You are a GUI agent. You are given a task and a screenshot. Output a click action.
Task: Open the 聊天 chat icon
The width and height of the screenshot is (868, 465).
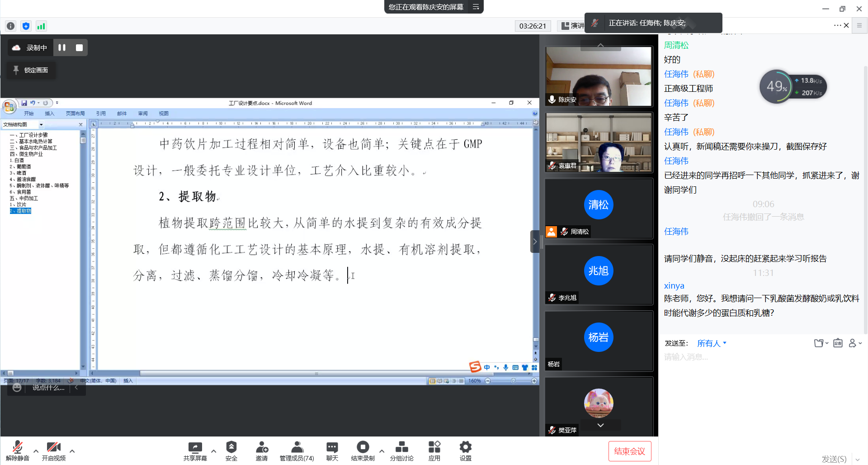332,447
